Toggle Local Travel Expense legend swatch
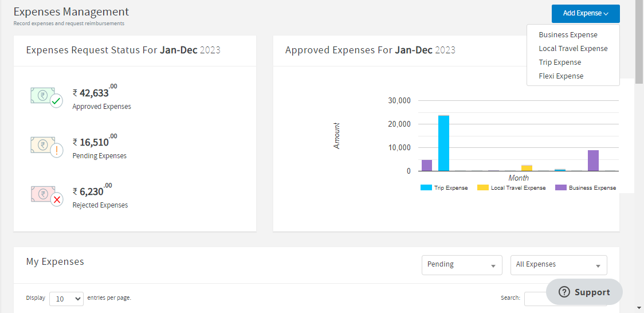The image size is (644, 313). pyautogui.click(x=482, y=187)
